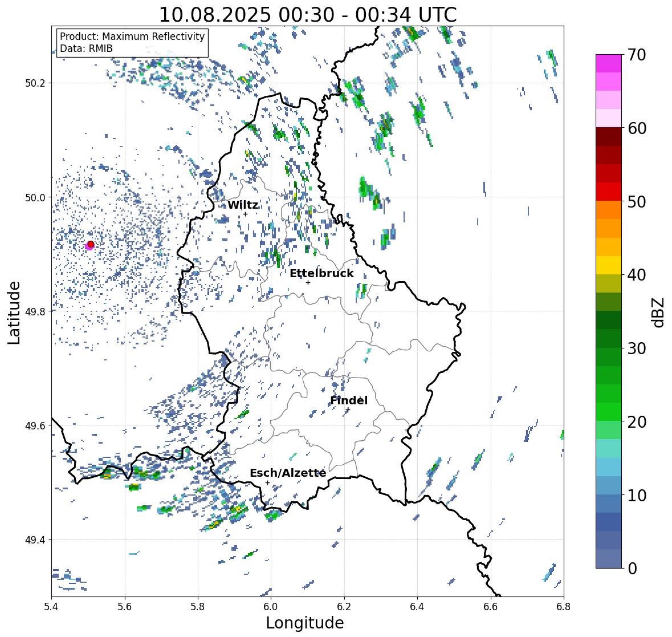This screenshot has height=637, width=672.
Task: Click the Esch/Alzette station cross marker
Action: point(267,482)
